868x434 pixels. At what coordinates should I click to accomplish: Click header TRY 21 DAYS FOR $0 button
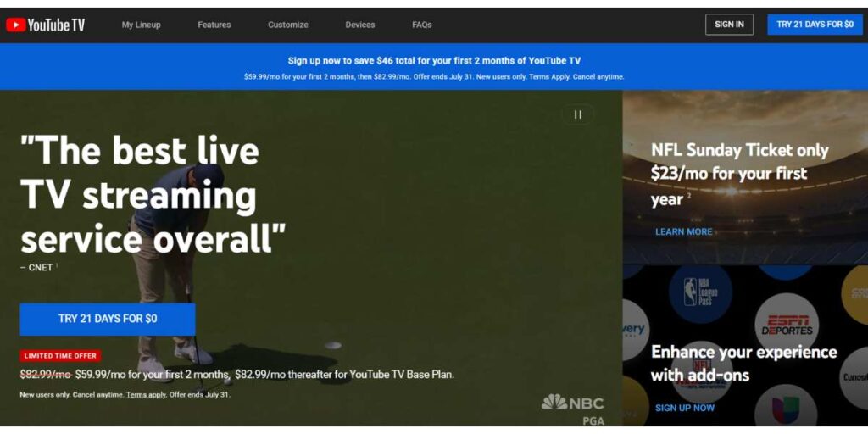pyautogui.click(x=815, y=25)
